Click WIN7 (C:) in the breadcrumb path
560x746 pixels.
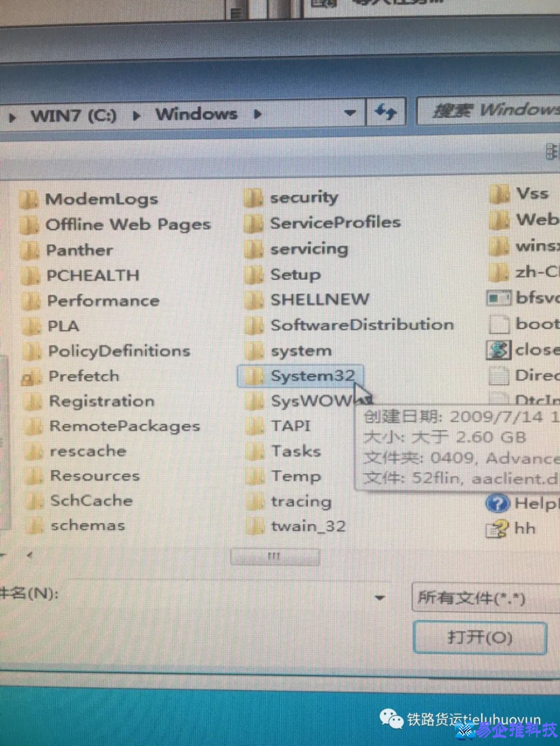(x=74, y=114)
